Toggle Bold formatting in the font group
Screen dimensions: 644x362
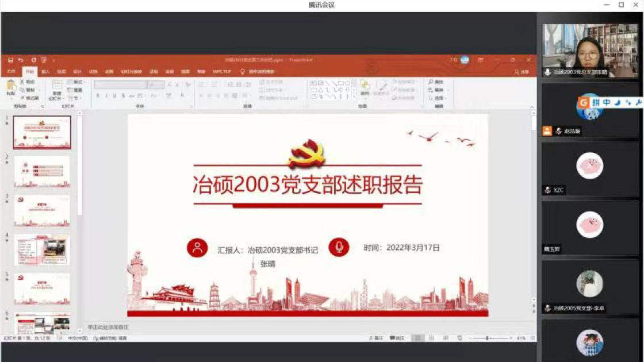click(x=98, y=96)
